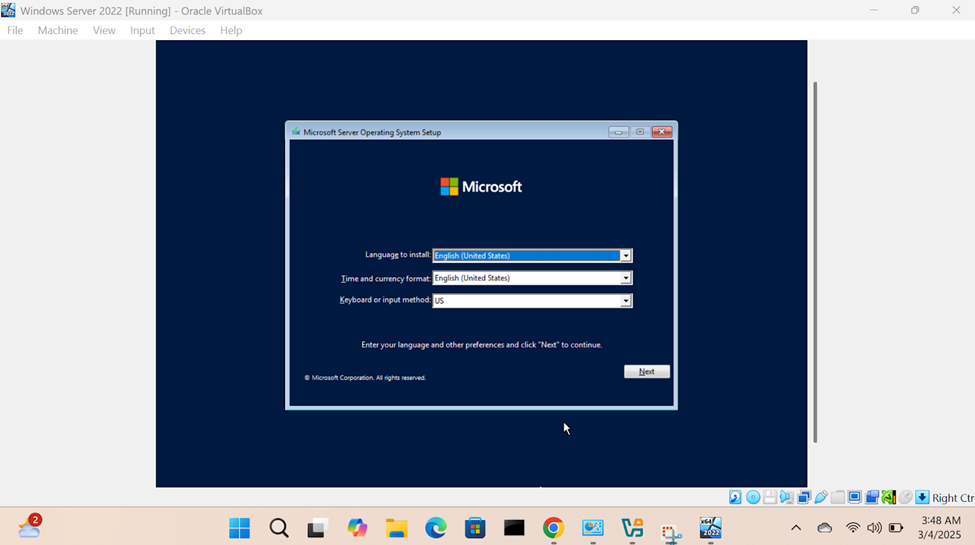Maximize the VirtualBox window
This screenshot has width=975, height=545.
point(915,10)
